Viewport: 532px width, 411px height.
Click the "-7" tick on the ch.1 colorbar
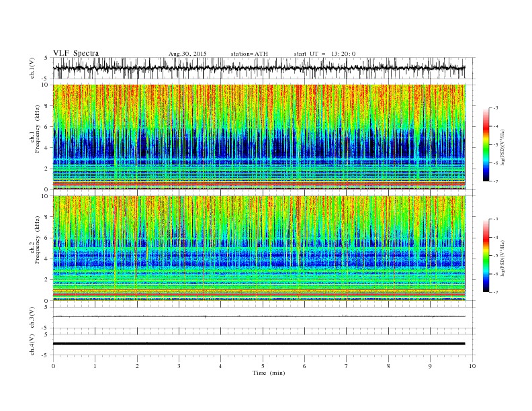pos(496,181)
